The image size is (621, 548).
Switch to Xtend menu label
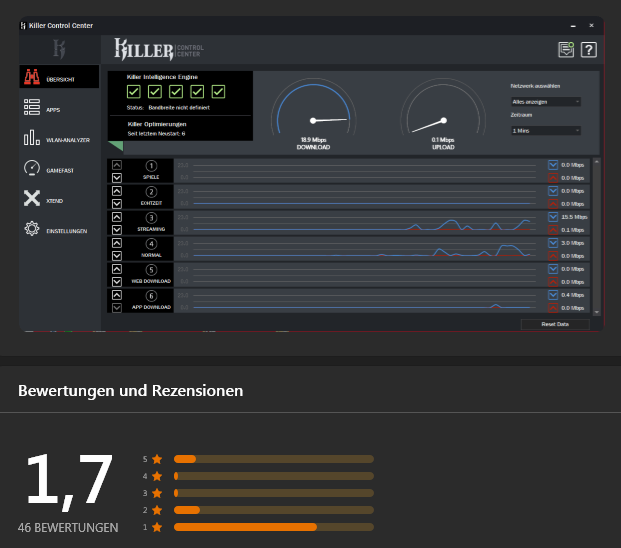point(55,201)
